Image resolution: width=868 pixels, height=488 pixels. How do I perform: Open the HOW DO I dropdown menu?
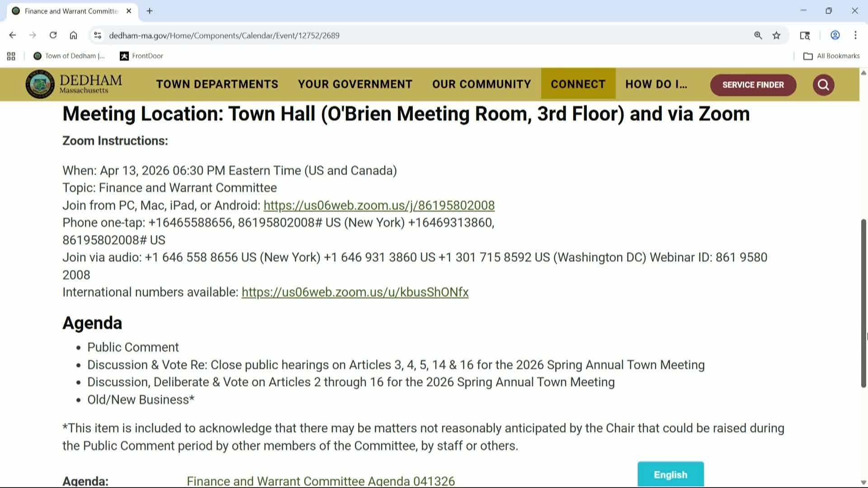coord(656,84)
